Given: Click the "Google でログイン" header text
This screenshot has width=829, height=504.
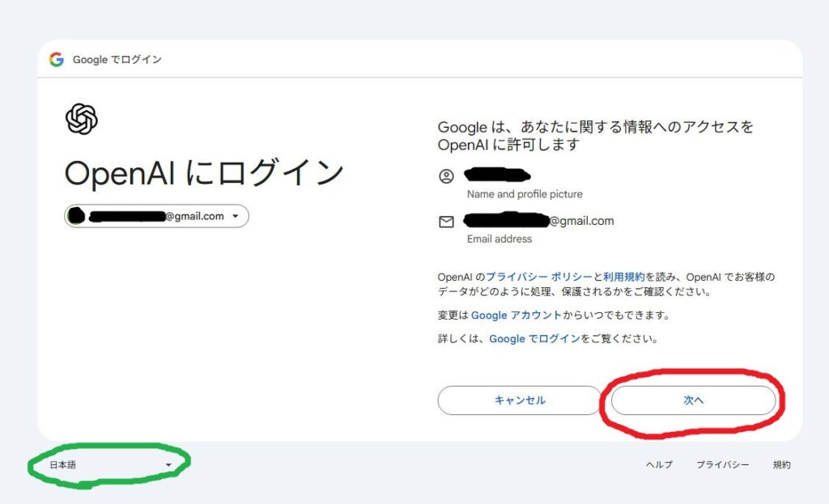Looking at the screenshot, I should pyautogui.click(x=117, y=60).
